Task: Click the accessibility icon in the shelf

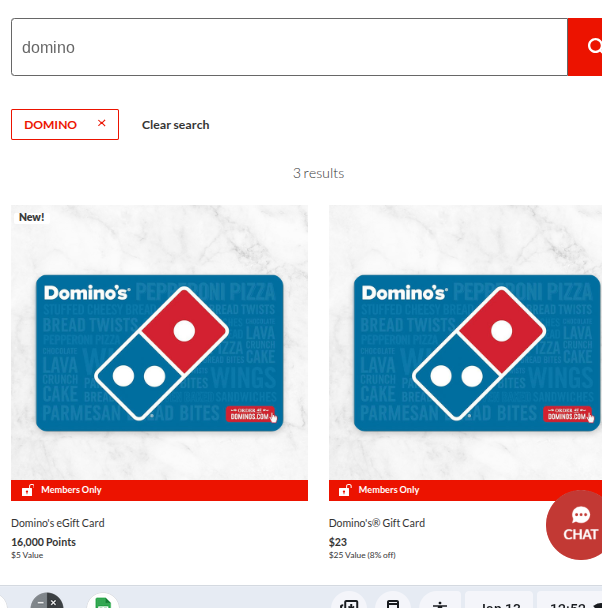Action: tap(440, 602)
